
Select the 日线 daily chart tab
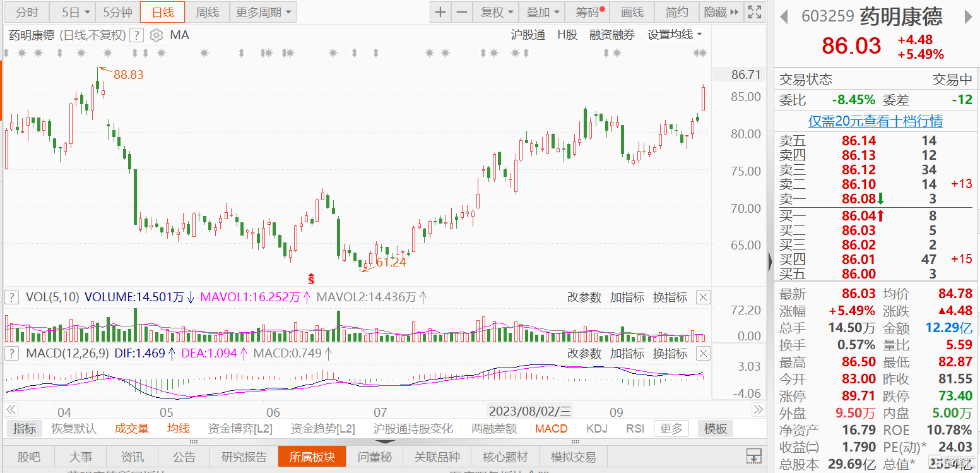162,12
